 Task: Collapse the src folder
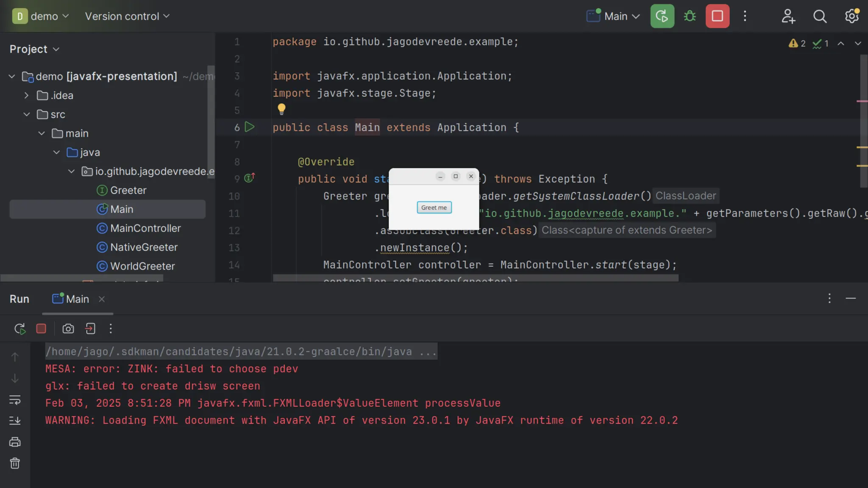pyautogui.click(x=26, y=115)
